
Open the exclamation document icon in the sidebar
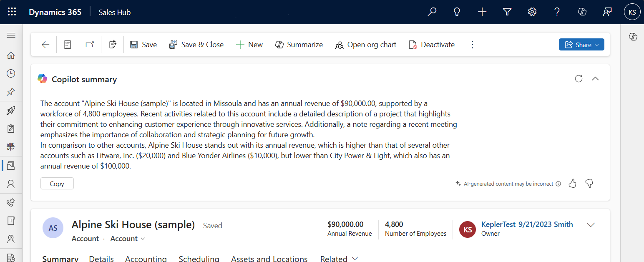[x=11, y=221]
